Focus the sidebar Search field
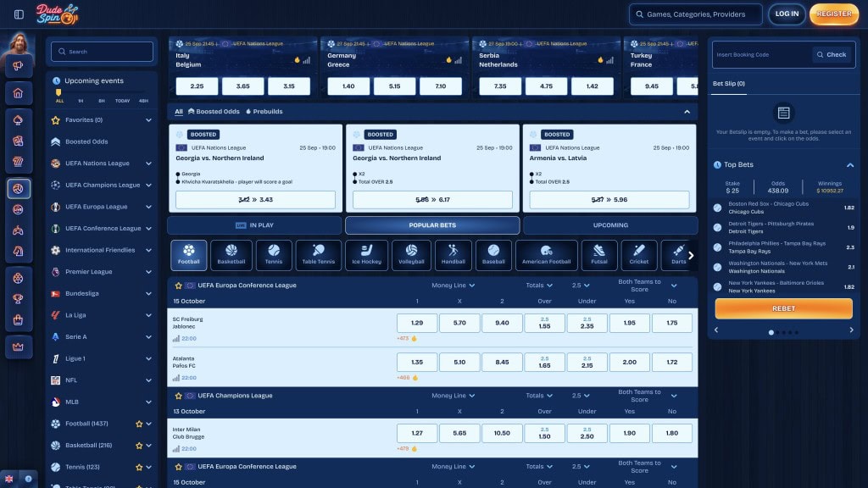The height and width of the screenshot is (488, 868). [x=102, y=52]
